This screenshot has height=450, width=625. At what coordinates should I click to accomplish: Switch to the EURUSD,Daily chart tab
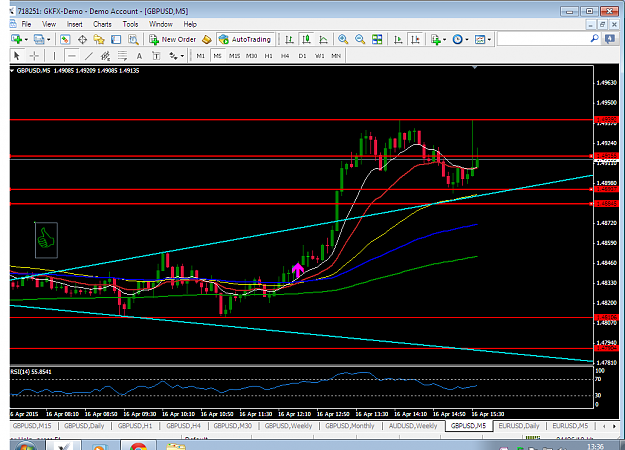519,426
